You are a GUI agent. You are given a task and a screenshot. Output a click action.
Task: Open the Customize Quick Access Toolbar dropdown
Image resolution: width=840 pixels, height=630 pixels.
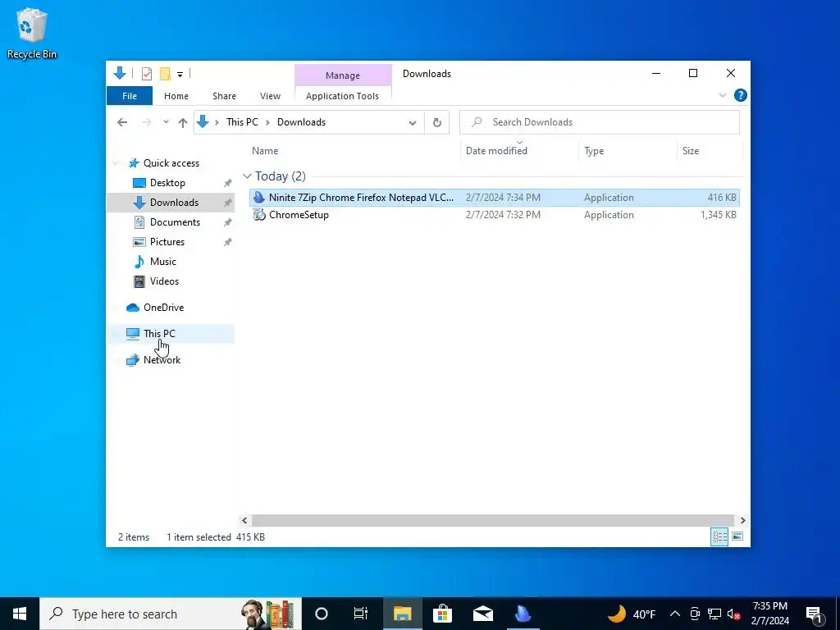click(180, 75)
